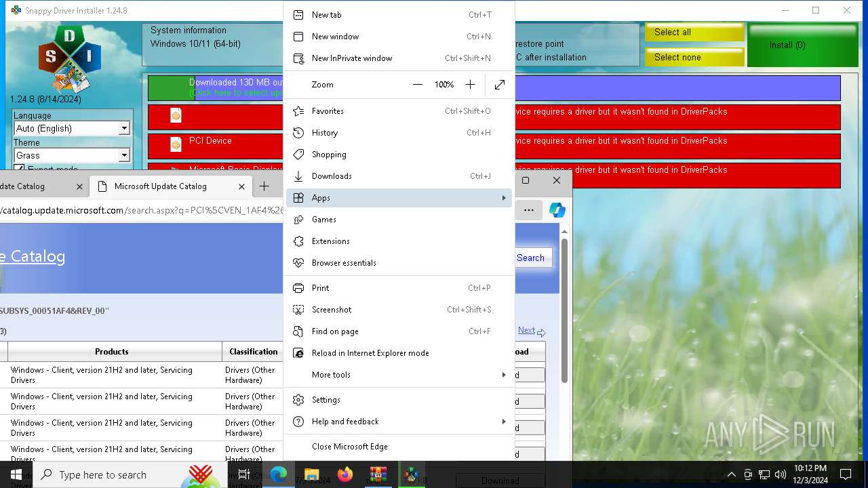
Task: Click the Settings gear icon in menu
Action: (x=298, y=400)
